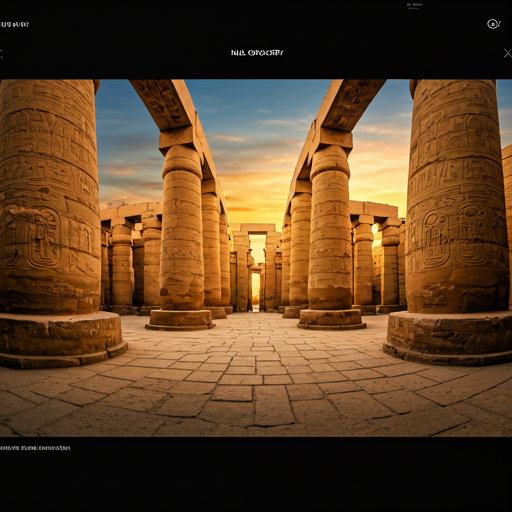Click the top-left header label

coord(14,24)
